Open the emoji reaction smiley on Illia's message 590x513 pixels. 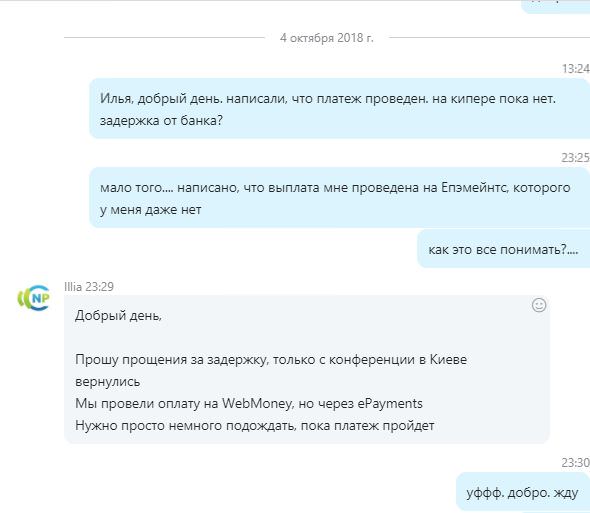[x=539, y=305]
